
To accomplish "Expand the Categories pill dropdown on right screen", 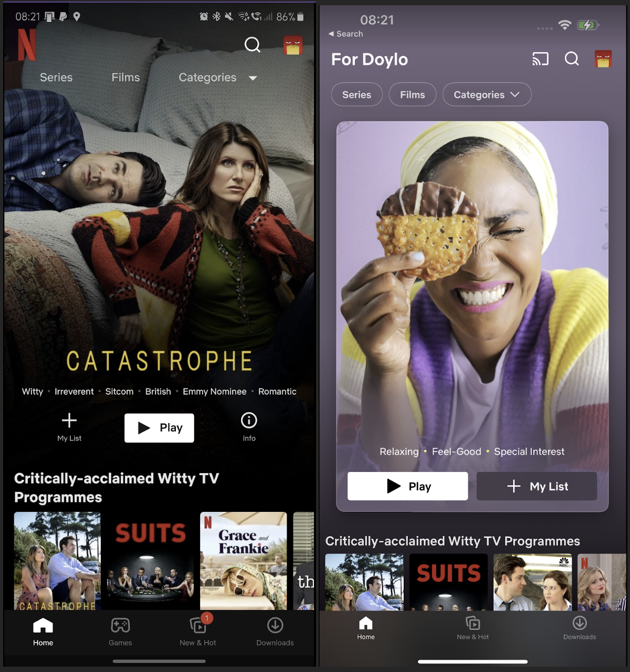I will pos(487,94).
